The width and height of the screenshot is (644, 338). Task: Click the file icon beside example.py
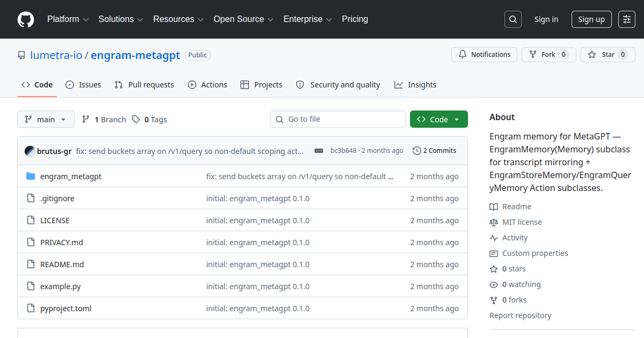point(31,286)
